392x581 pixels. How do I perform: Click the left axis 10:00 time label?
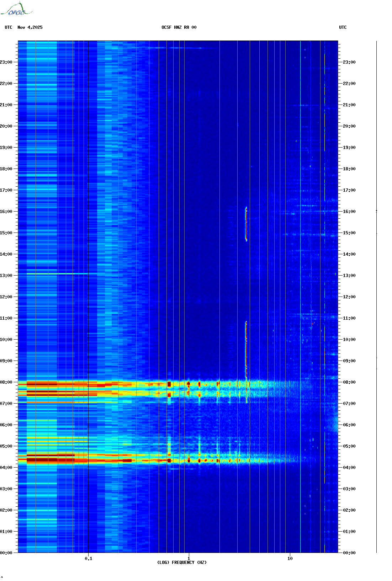(6, 340)
